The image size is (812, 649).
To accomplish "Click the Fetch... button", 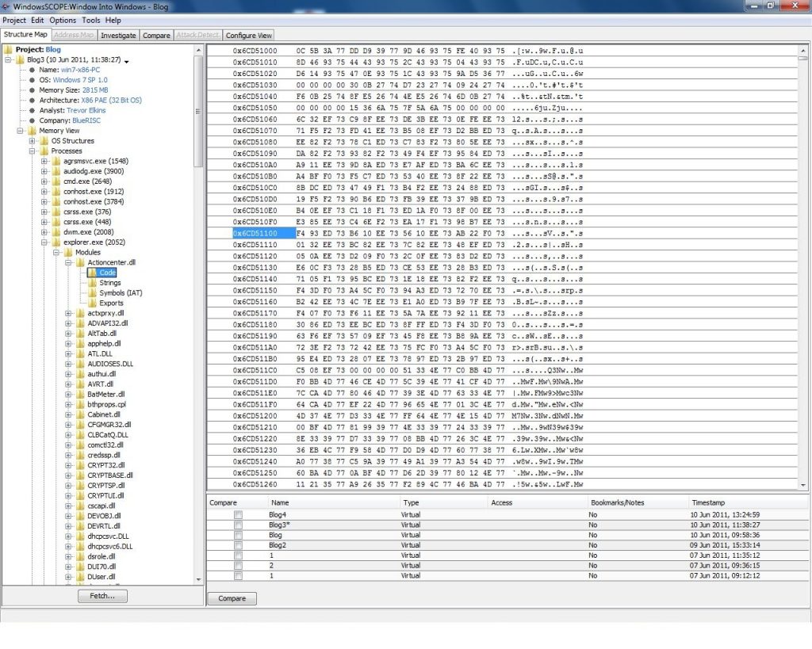I will (102, 596).
